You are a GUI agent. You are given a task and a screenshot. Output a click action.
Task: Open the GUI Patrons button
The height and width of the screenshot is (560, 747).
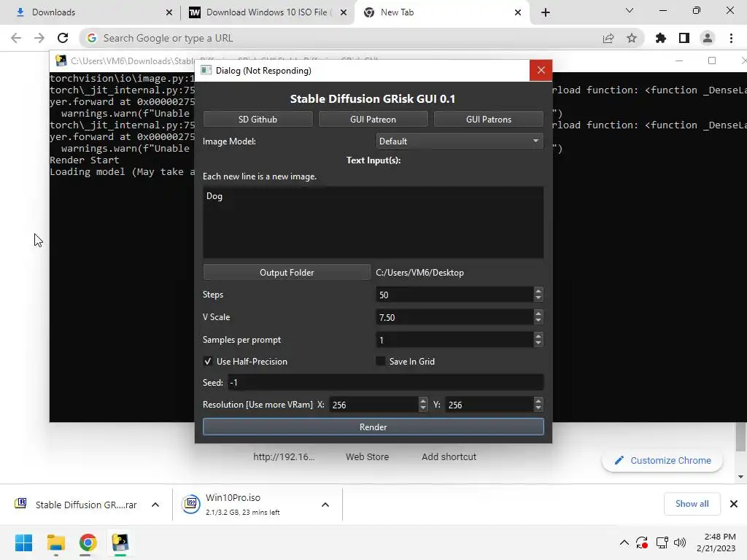(x=489, y=119)
